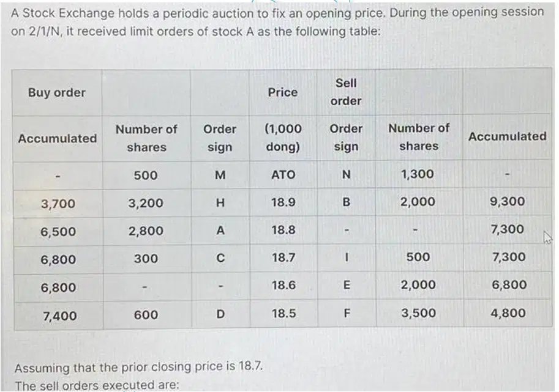Select sell order sign F
The image size is (559, 392).
click(347, 313)
